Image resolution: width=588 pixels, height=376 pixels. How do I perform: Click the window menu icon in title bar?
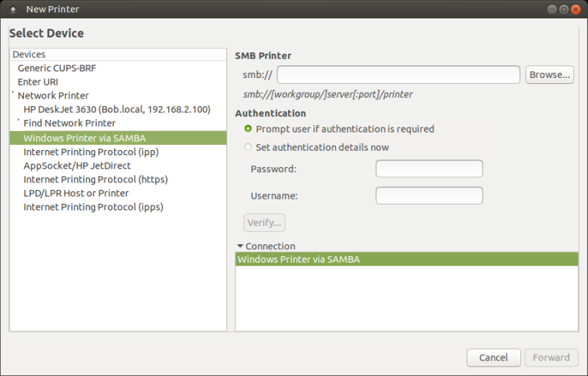[x=12, y=9]
